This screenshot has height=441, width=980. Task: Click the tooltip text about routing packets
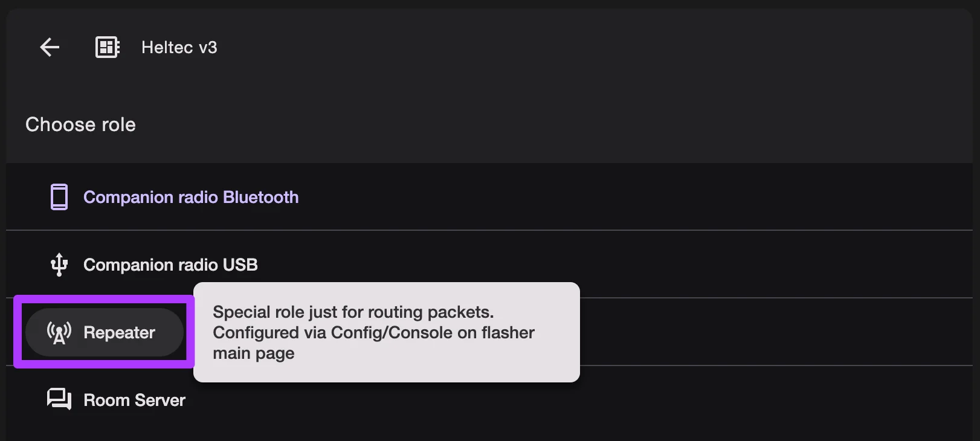click(x=373, y=332)
